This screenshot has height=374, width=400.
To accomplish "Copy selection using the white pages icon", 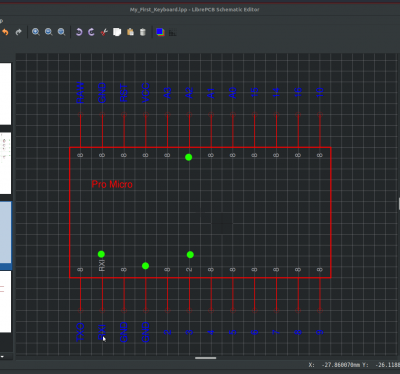I will [117, 32].
